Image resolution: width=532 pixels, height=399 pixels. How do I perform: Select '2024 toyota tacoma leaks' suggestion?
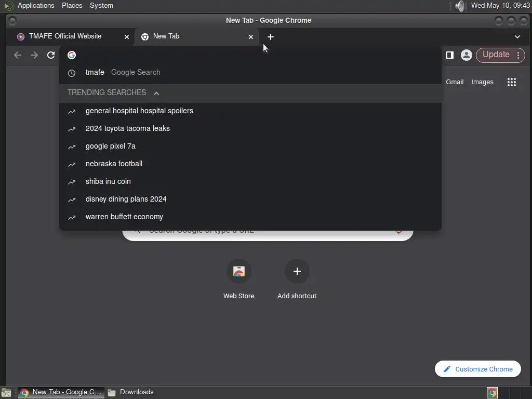250,129
